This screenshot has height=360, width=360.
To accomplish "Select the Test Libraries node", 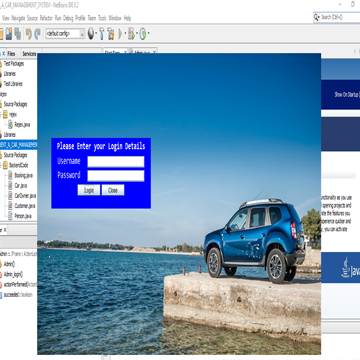I will point(13,84).
